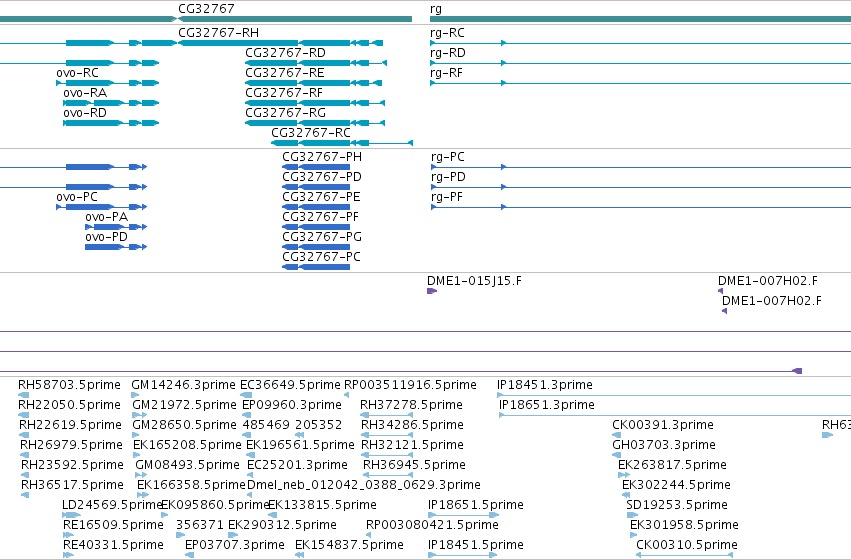This screenshot has width=851, height=560.
Task: Click the RH36517.5prime EST label
Action: click(x=73, y=485)
